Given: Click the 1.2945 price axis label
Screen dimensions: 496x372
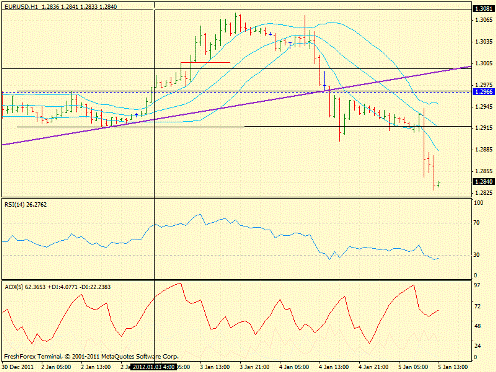Looking at the screenshot, I should (484, 107).
